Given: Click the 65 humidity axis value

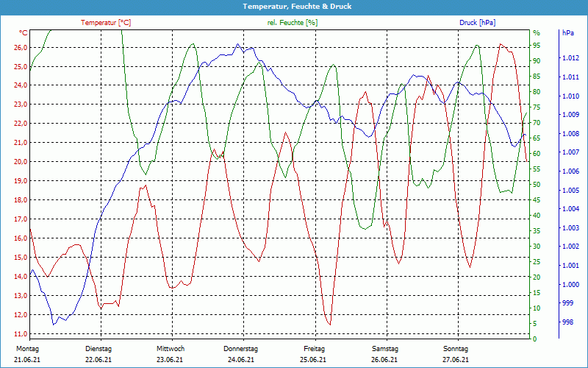Looking at the screenshot, I should click(537, 138).
